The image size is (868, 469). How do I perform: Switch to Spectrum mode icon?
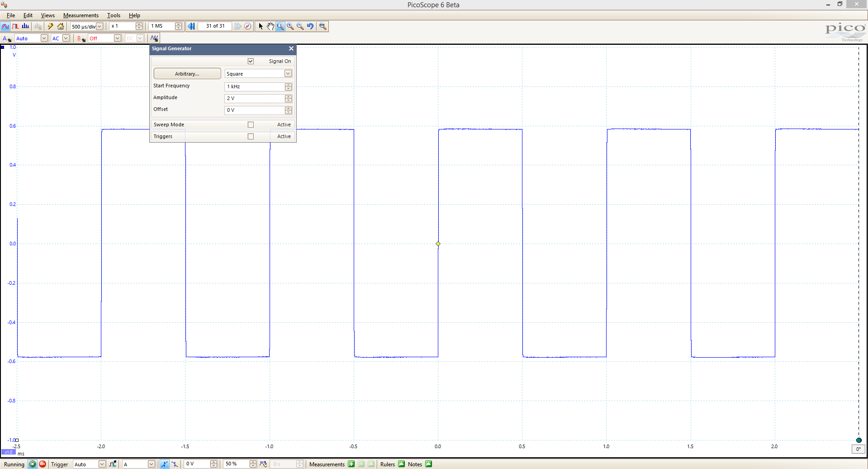(25, 26)
